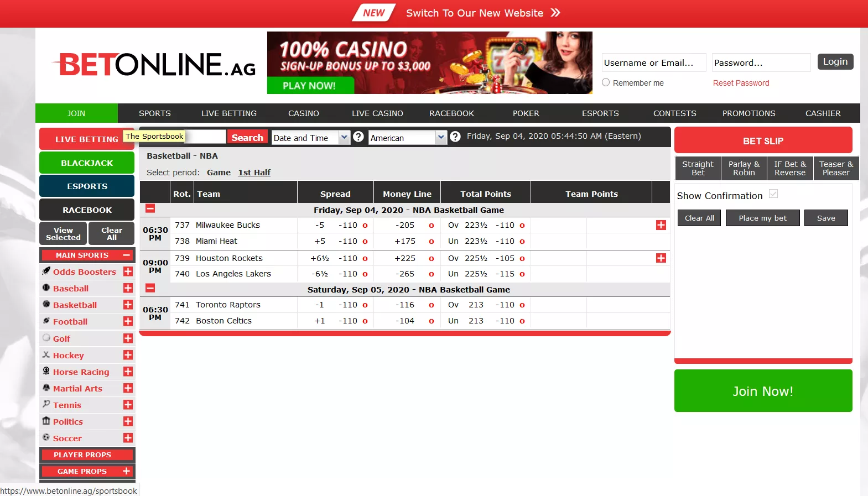Go to Casino nav item
868x496 pixels.
304,113
